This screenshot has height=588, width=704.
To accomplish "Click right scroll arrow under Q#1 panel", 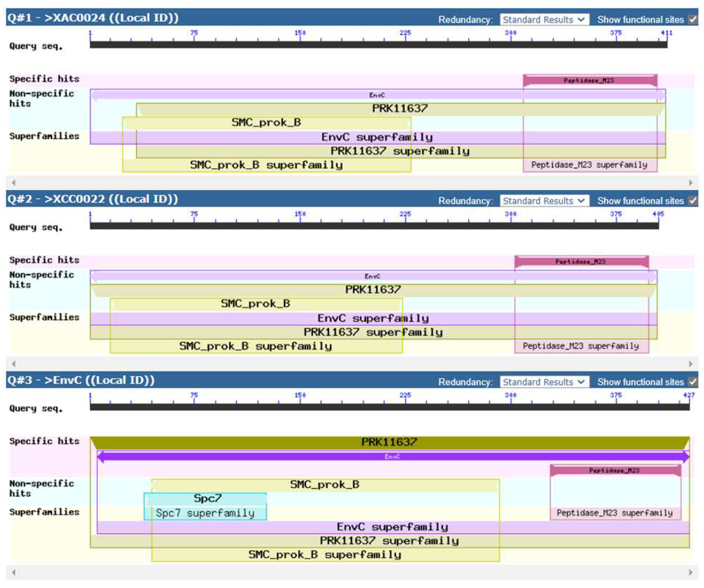I will click(691, 182).
